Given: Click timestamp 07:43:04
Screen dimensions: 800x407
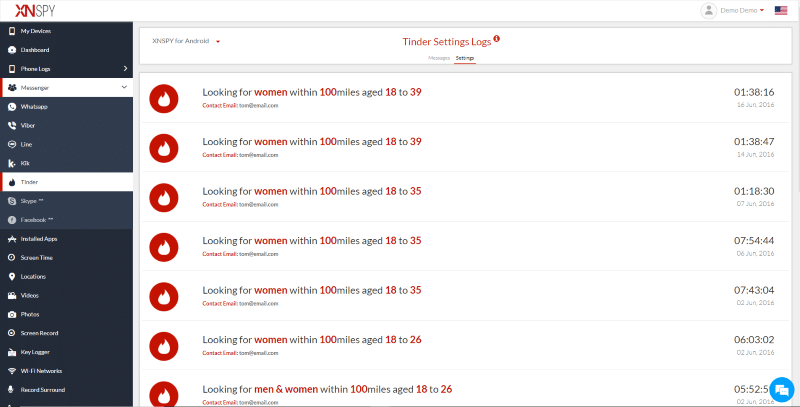Looking at the screenshot, I should pos(754,290).
